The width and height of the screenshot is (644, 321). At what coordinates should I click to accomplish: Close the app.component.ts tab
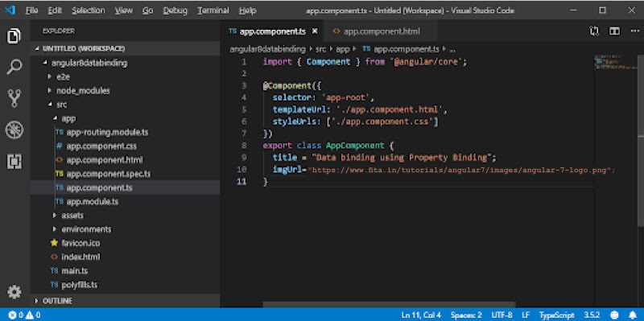point(315,31)
